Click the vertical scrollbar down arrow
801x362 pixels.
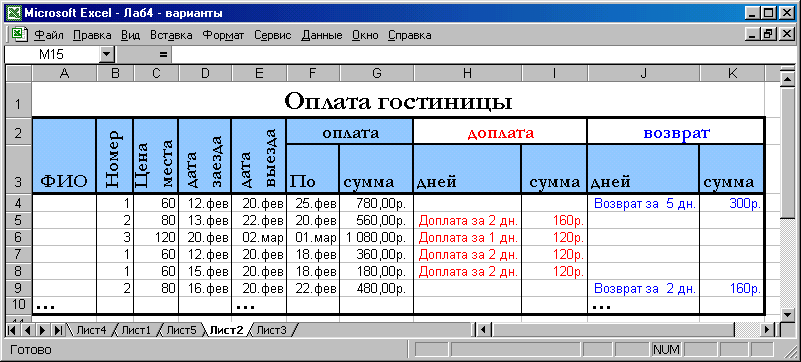click(788, 315)
